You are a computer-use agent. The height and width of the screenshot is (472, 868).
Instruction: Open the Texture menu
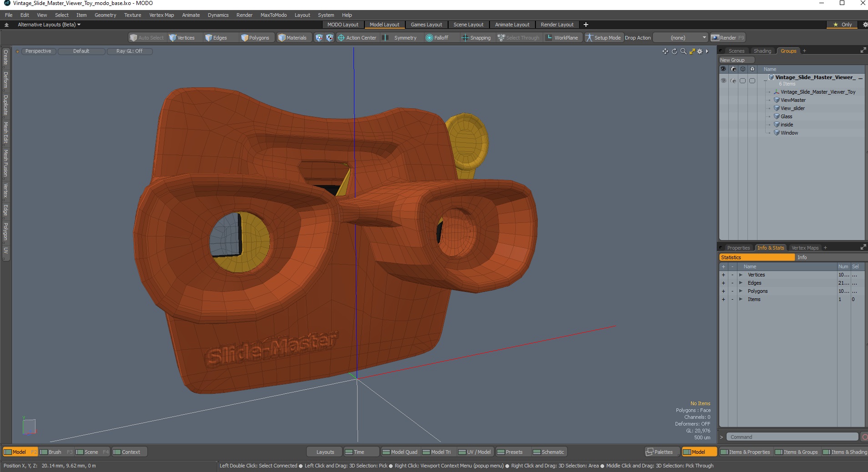click(x=132, y=15)
